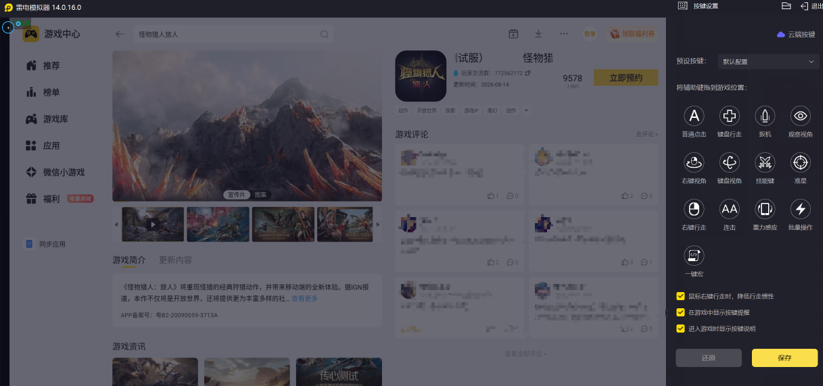Click the 怪物猎人 game app icon
Screen dimensions: 823x386
(x=420, y=76)
